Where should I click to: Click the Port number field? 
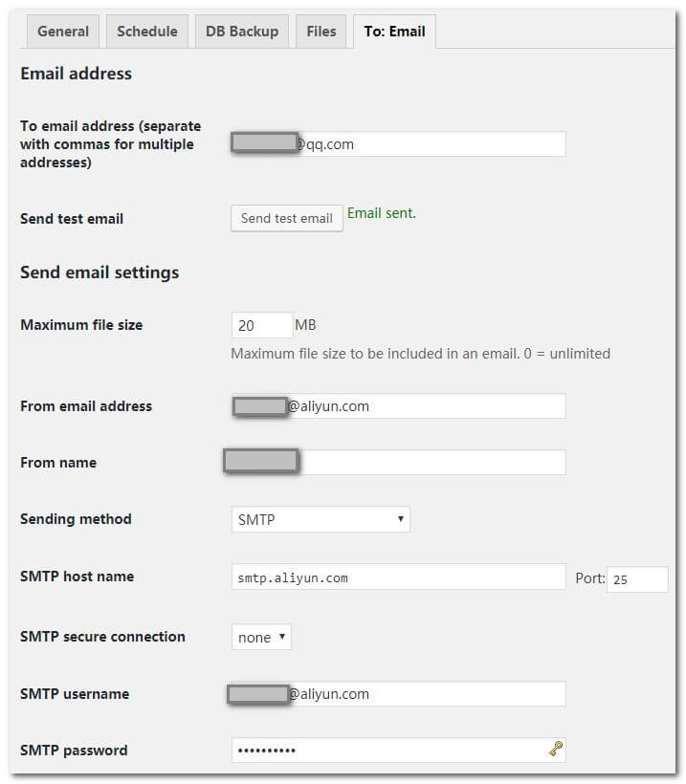coord(637,579)
